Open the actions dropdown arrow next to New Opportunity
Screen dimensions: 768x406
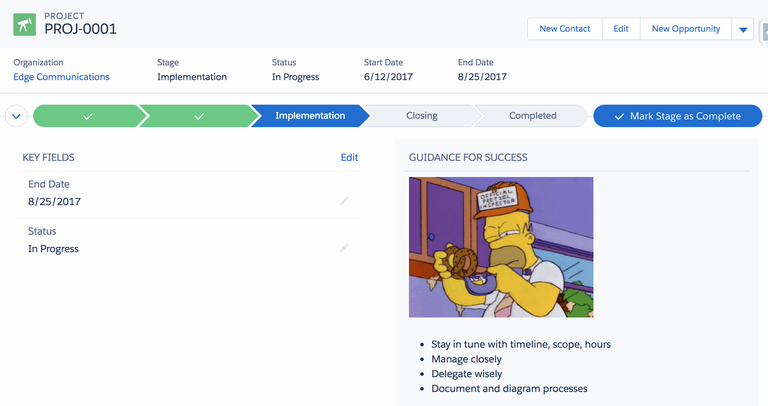point(743,29)
